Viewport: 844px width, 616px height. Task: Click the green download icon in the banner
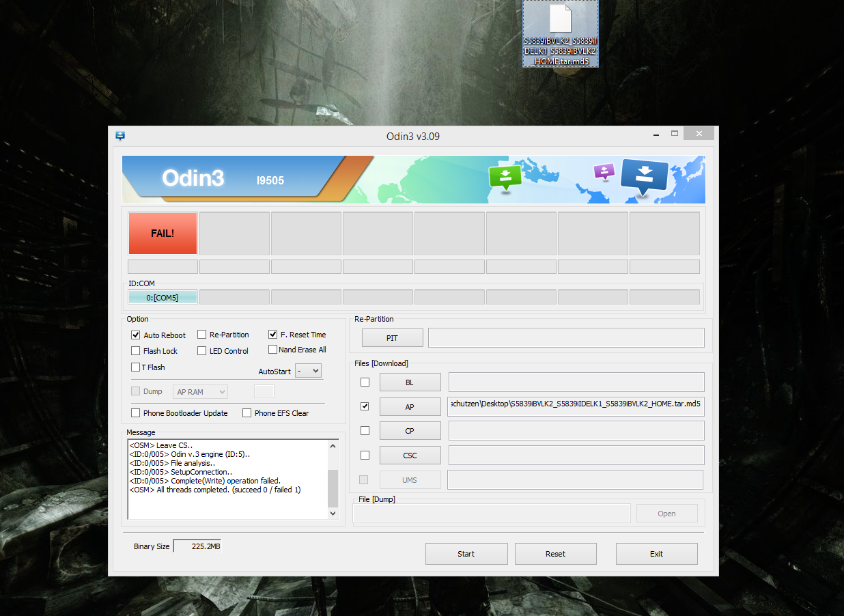[x=505, y=178]
